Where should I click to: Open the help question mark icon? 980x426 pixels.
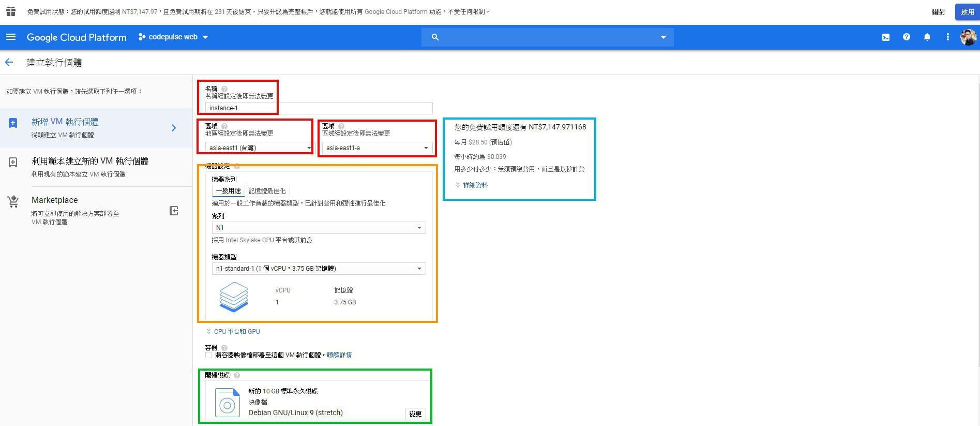coord(907,37)
